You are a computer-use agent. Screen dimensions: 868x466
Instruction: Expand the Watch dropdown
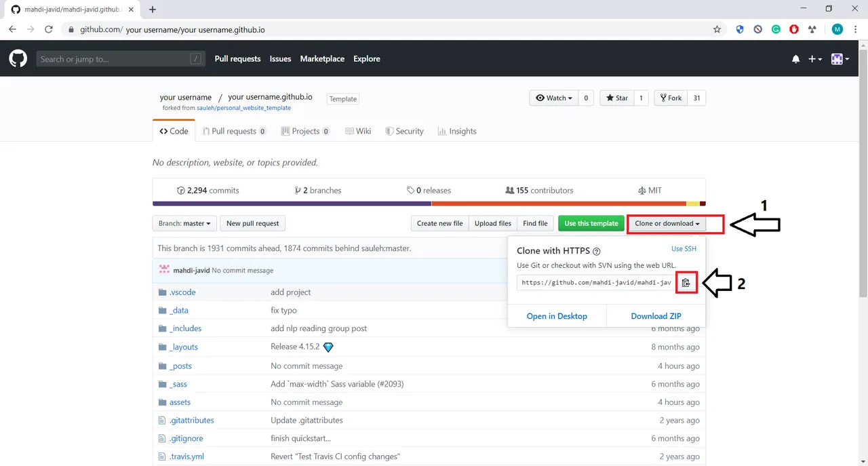(x=553, y=98)
